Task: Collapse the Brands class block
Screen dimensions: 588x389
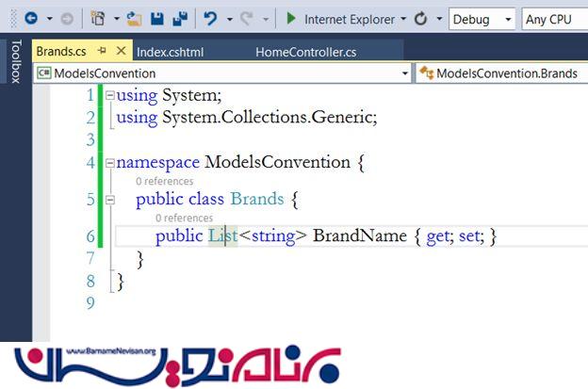Action: pos(110,200)
